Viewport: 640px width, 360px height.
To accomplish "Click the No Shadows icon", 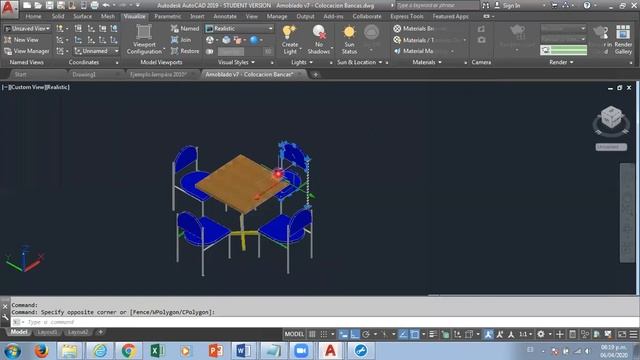I will coord(319,32).
